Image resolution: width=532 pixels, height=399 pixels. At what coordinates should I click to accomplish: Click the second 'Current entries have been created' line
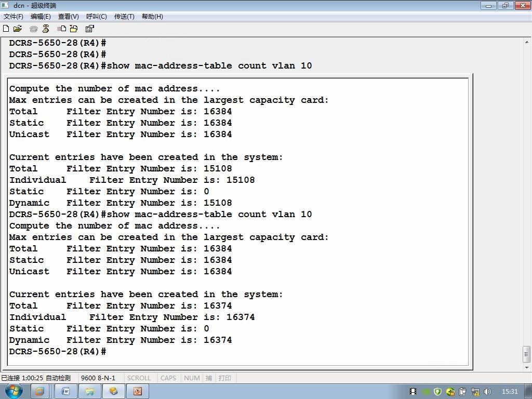(x=146, y=295)
